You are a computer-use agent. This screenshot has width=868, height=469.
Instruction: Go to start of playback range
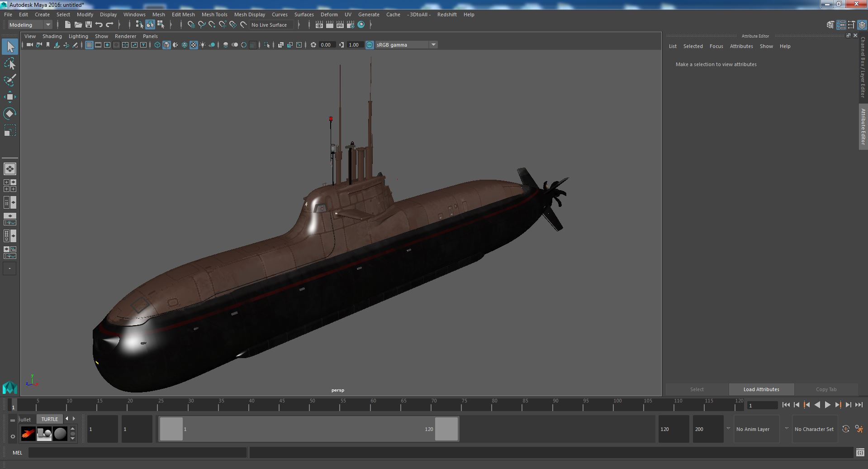pyautogui.click(x=786, y=405)
